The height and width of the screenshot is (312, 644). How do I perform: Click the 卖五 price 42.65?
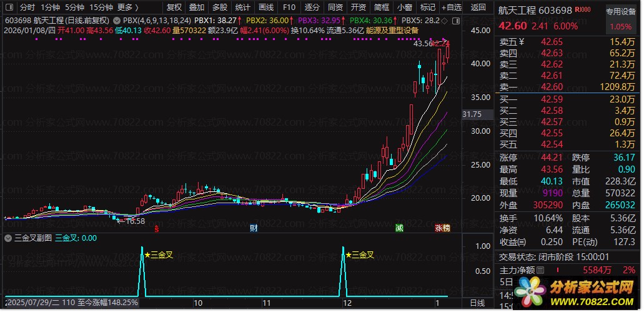(552, 41)
